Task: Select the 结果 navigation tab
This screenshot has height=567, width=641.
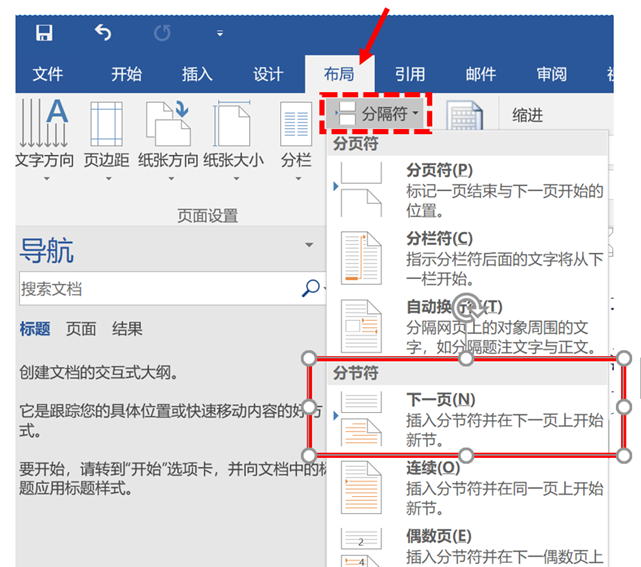Action: click(x=127, y=329)
